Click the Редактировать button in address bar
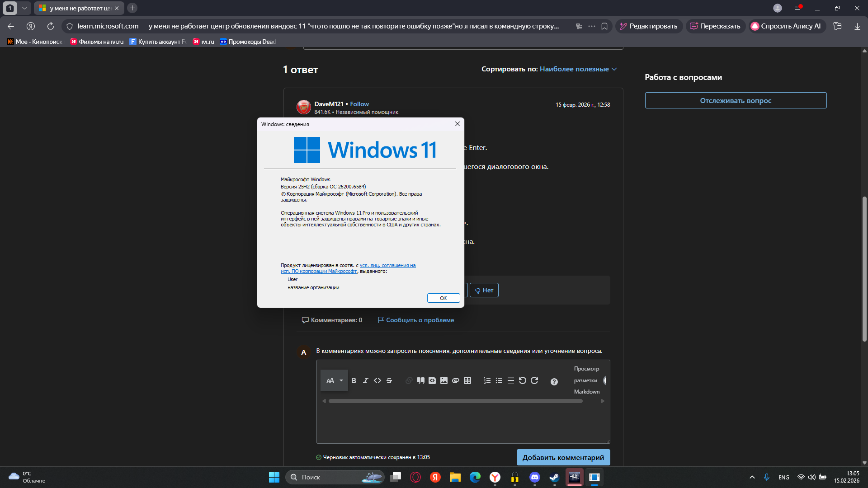 coord(649,26)
